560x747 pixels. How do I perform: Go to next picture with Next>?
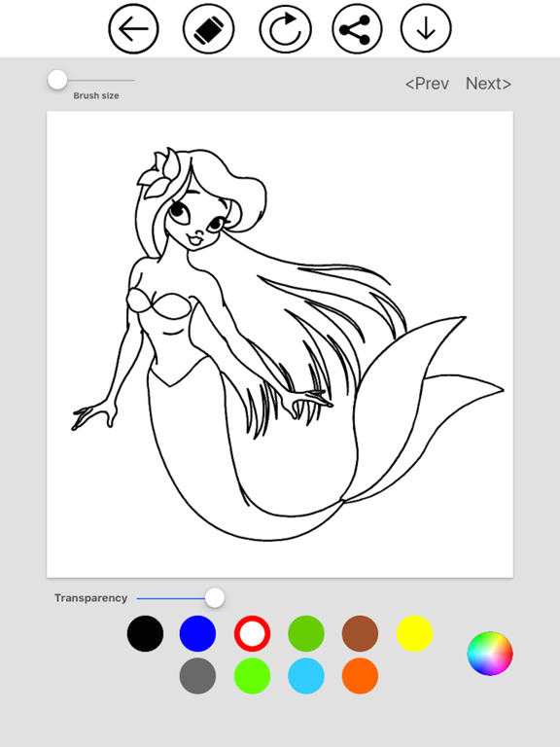[x=488, y=84]
